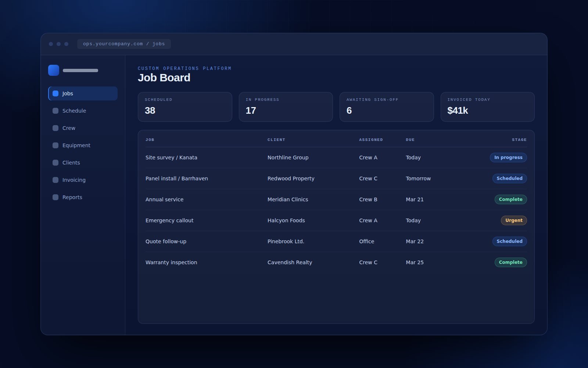Click the Urgent badge on Emergency callout

pos(514,220)
